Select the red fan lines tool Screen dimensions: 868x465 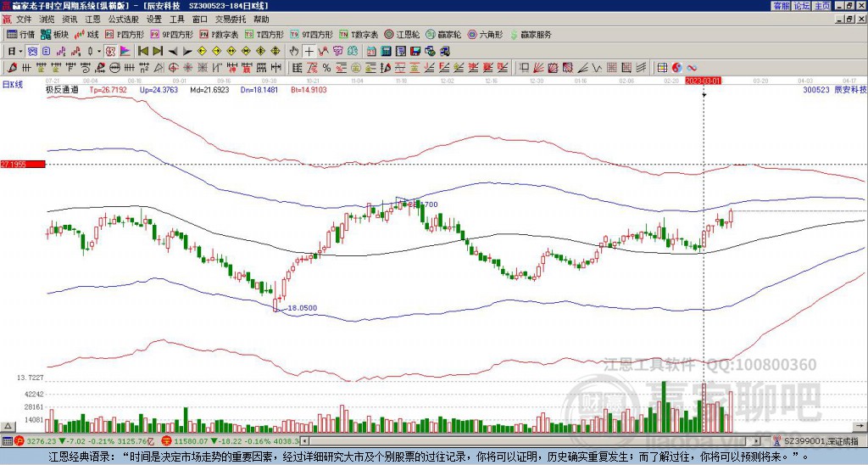point(538,68)
